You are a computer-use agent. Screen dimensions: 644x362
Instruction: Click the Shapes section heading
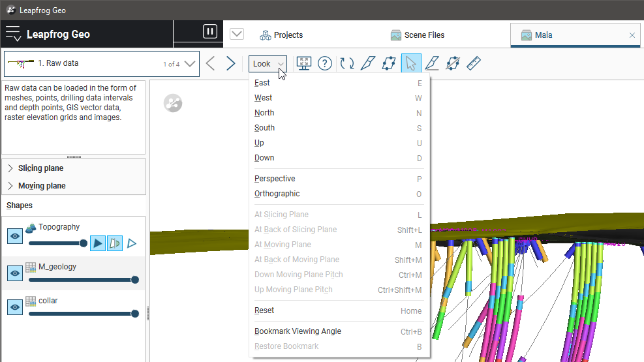coord(20,205)
